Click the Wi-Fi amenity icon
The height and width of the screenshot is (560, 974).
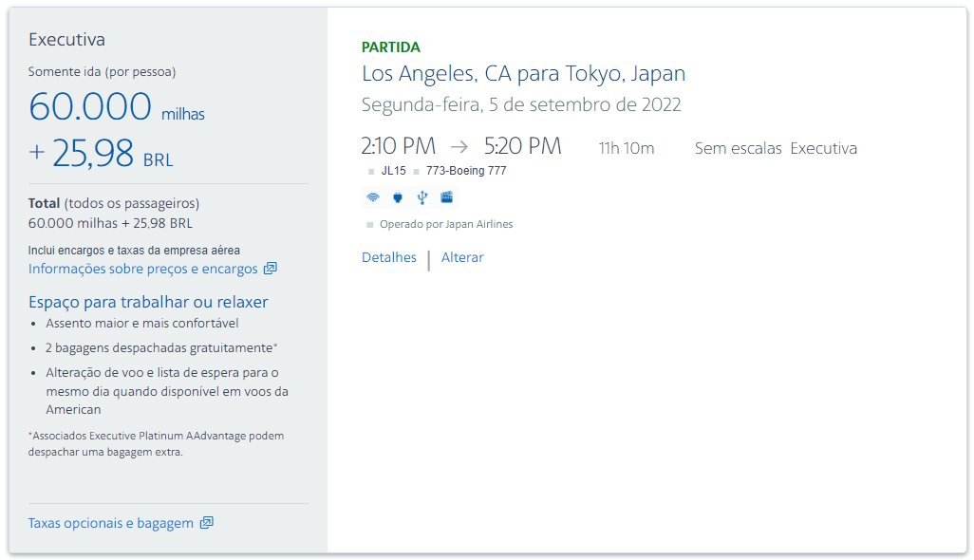click(x=373, y=197)
